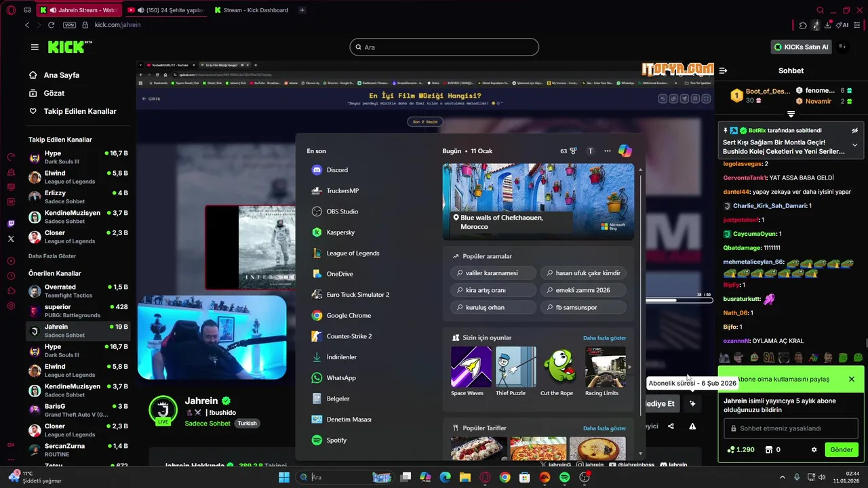Reload the page in Opera
Screen dimensions: 868x488
point(51,25)
